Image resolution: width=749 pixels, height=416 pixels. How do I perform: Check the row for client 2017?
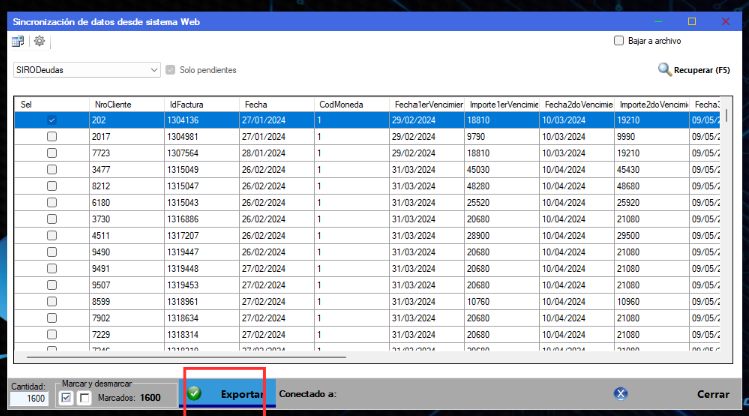(52, 137)
